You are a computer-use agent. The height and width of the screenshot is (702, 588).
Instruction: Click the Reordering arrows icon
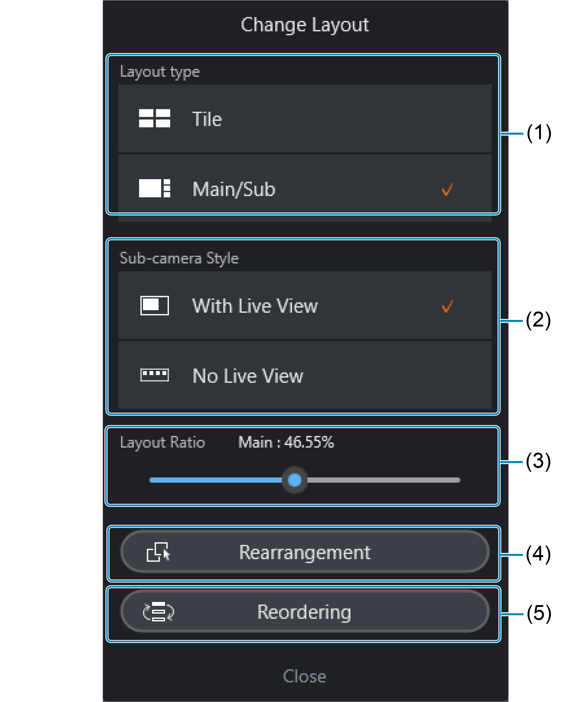[x=158, y=611]
